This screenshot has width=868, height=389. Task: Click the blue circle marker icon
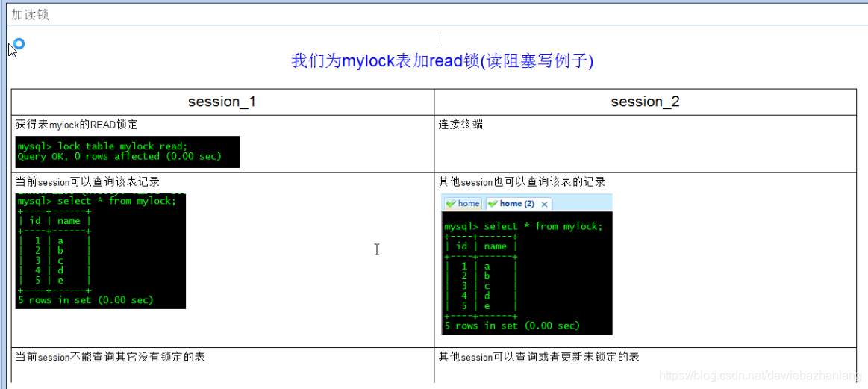(x=19, y=44)
